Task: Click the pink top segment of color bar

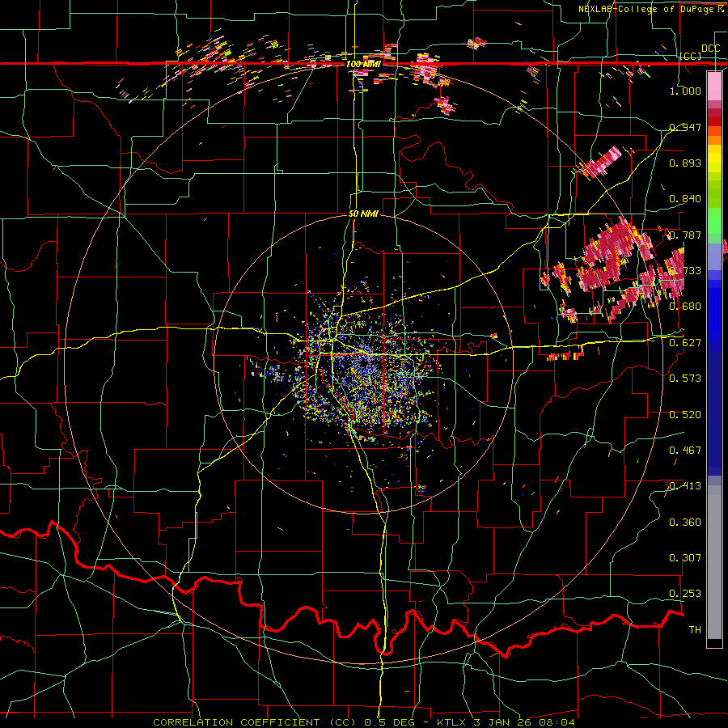Action: click(x=714, y=86)
